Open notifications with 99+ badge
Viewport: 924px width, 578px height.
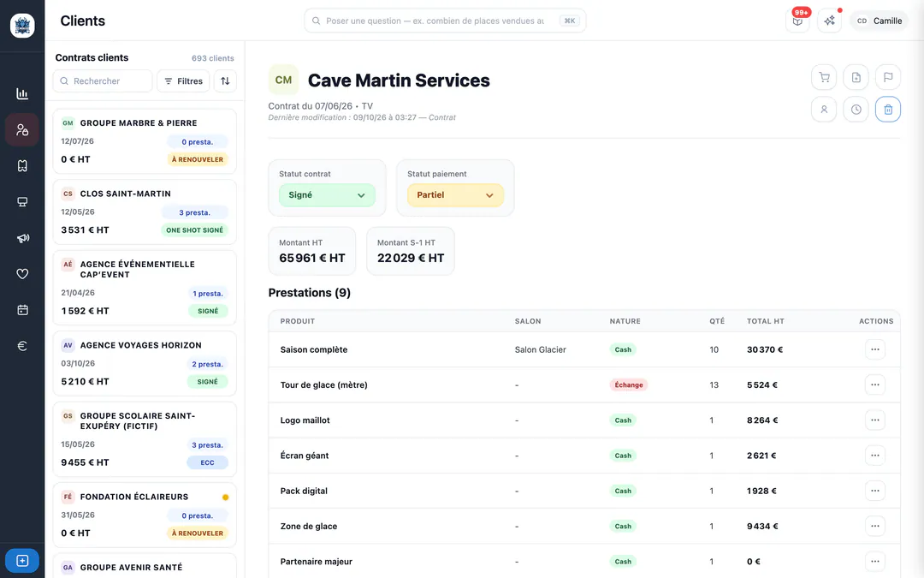pos(797,21)
